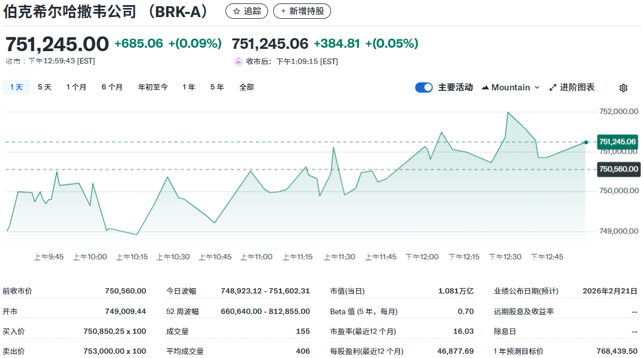This screenshot has height=358, width=644.
Task: Click the Mountain chart type icon
Action: (x=485, y=88)
